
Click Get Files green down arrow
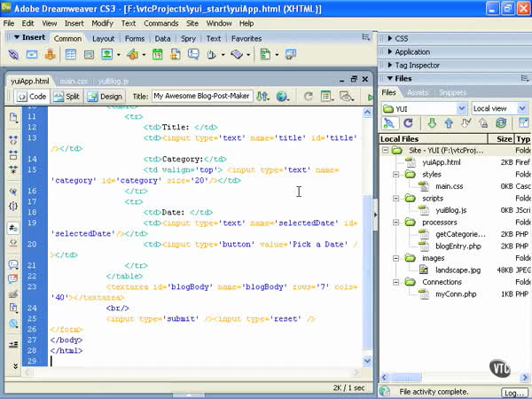432,123
